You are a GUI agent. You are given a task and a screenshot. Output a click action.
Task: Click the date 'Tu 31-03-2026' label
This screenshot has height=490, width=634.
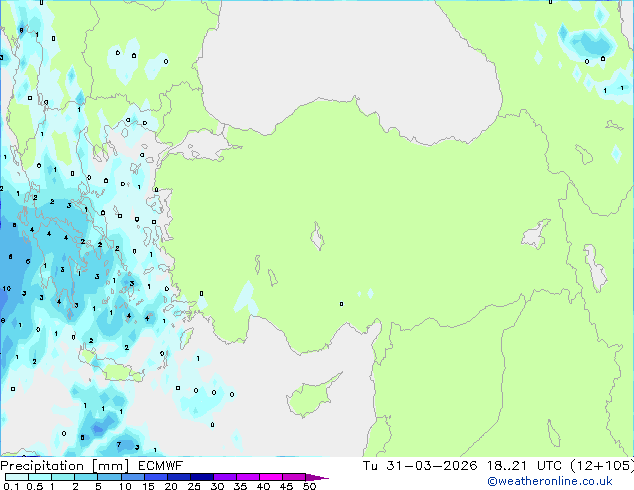pos(420,466)
